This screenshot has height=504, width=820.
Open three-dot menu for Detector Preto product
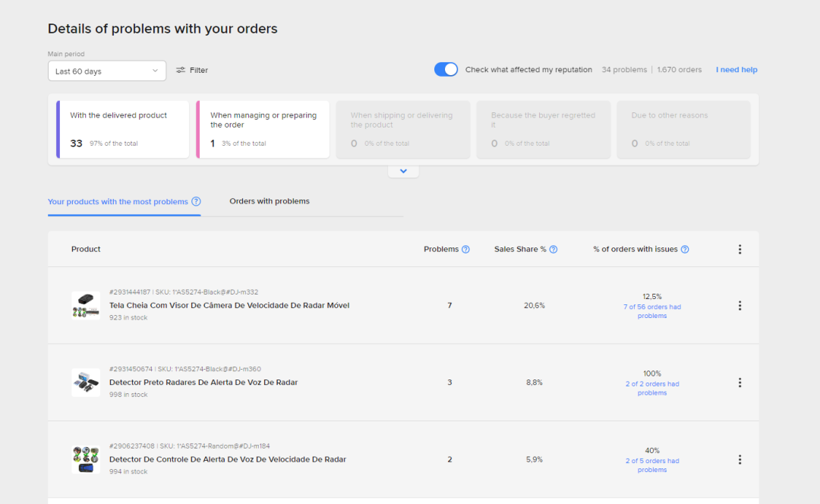[x=740, y=383]
